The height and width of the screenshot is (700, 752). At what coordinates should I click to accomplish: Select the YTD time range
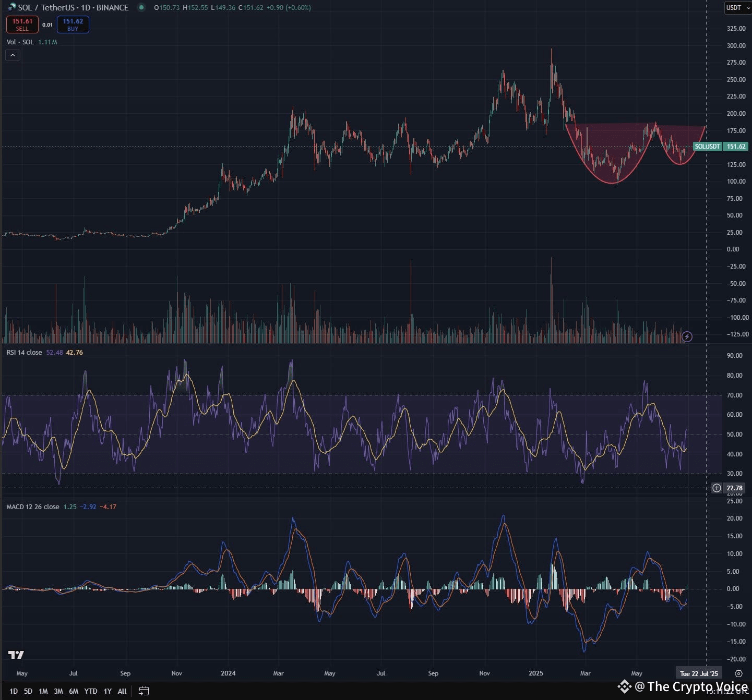[91, 691]
